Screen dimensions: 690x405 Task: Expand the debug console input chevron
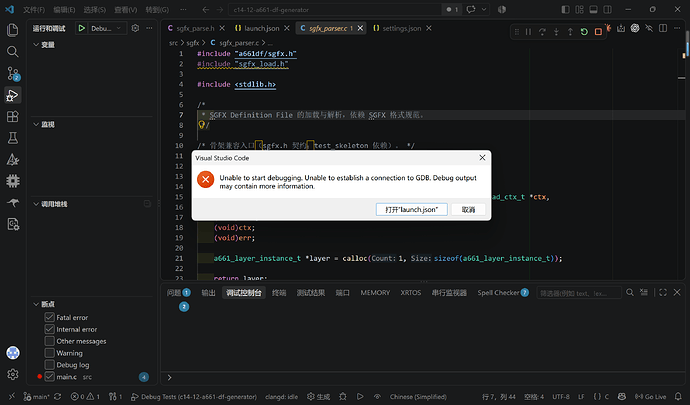pyautogui.click(x=169, y=377)
